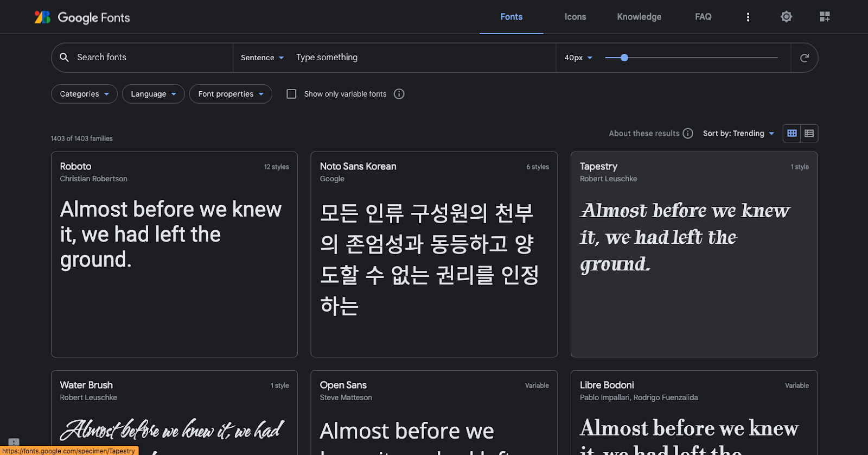The width and height of the screenshot is (868, 455).
Task: Click the '6 styles' label on Noto Sans Korean
Action: click(537, 167)
